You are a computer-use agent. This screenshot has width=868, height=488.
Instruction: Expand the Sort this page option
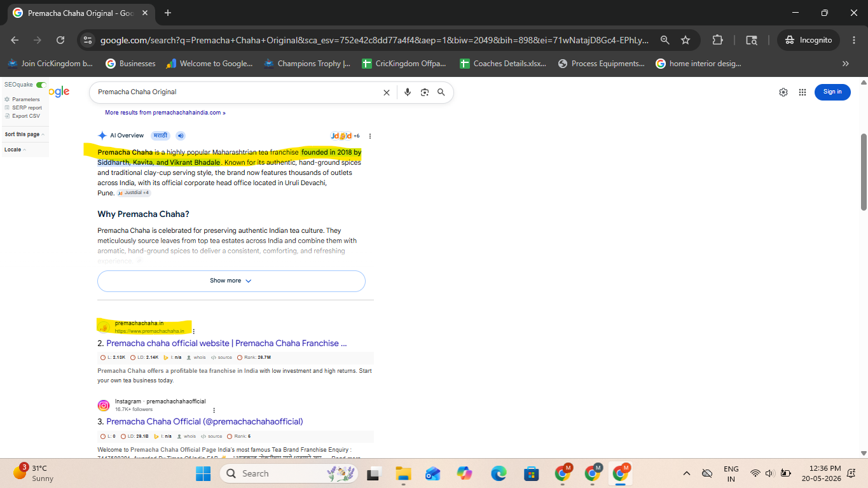point(24,134)
